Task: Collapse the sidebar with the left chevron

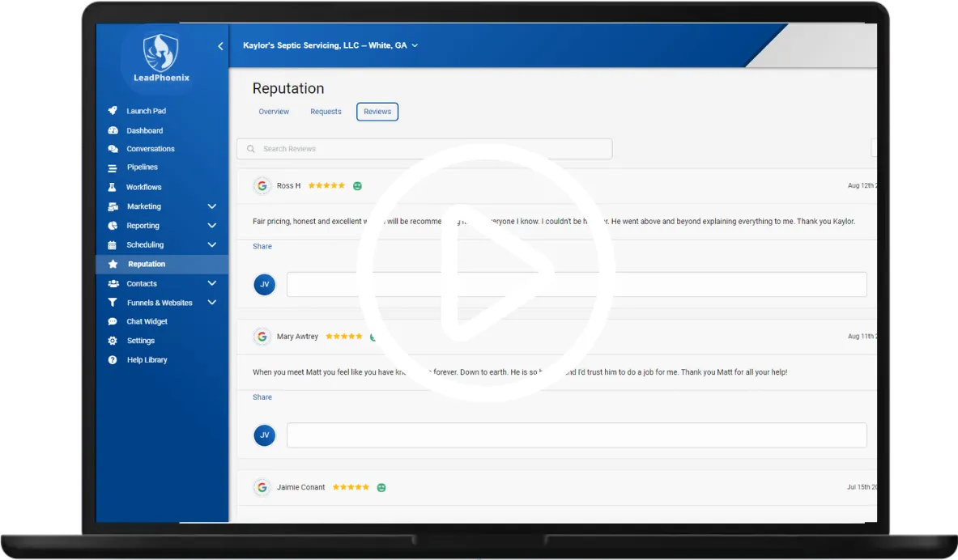Action: (220, 46)
